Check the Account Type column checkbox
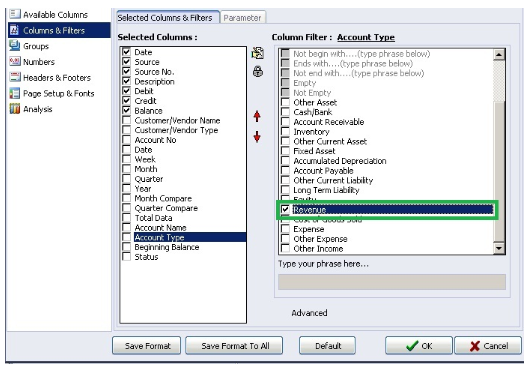526x373 pixels. click(x=126, y=237)
